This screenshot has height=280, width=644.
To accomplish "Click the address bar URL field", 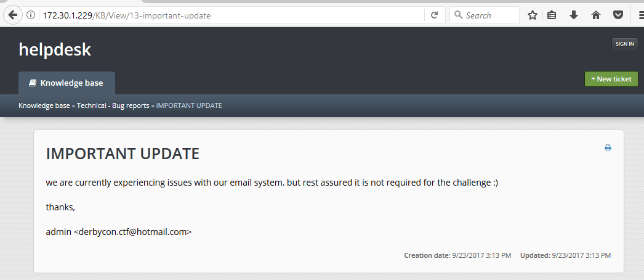I will tap(234, 15).
